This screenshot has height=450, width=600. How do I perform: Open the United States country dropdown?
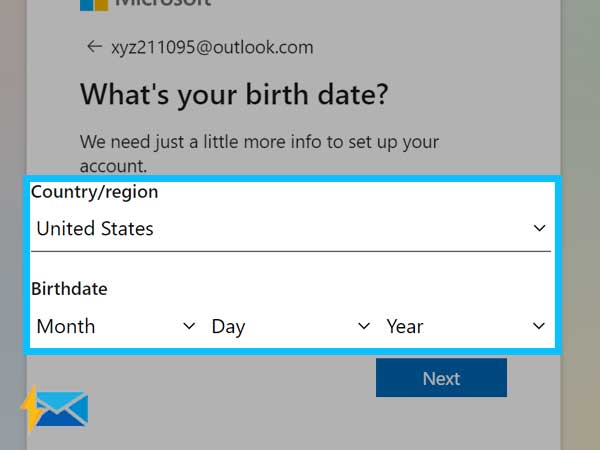pyautogui.click(x=291, y=229)
